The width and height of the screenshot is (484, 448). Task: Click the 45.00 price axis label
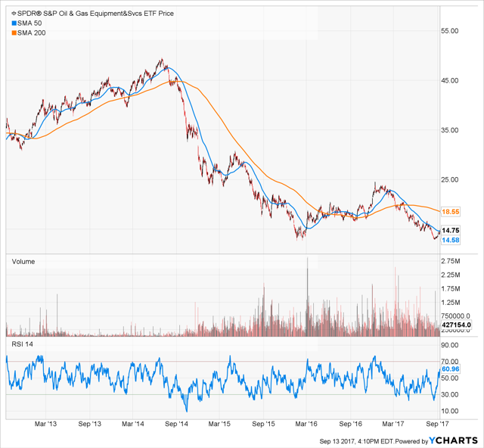[450, 81]
